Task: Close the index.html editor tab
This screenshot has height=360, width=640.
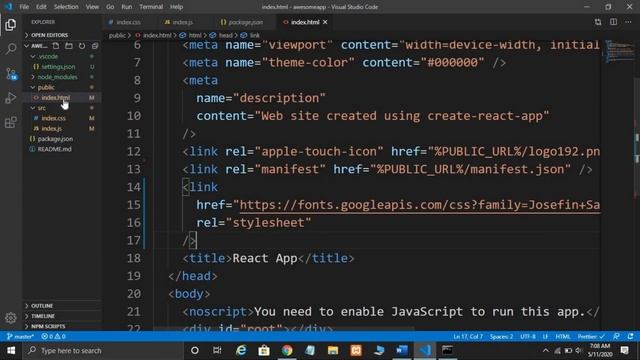Action: pos(325,22)
